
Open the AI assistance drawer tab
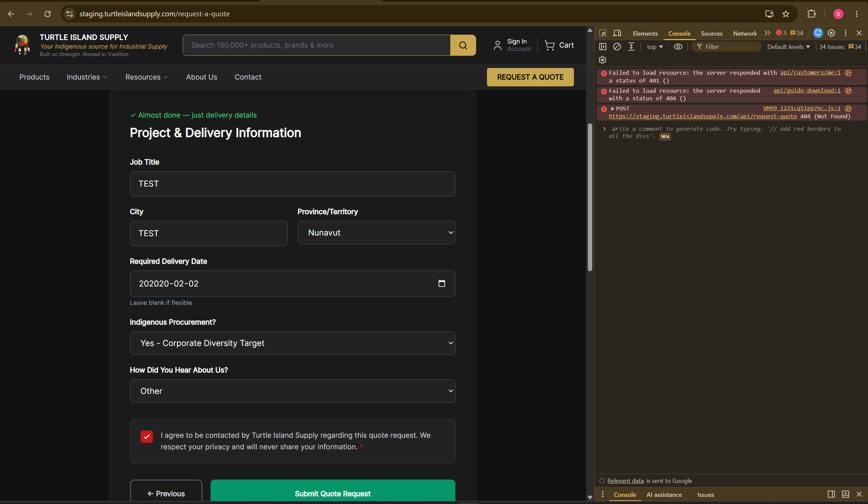point(664,495)
